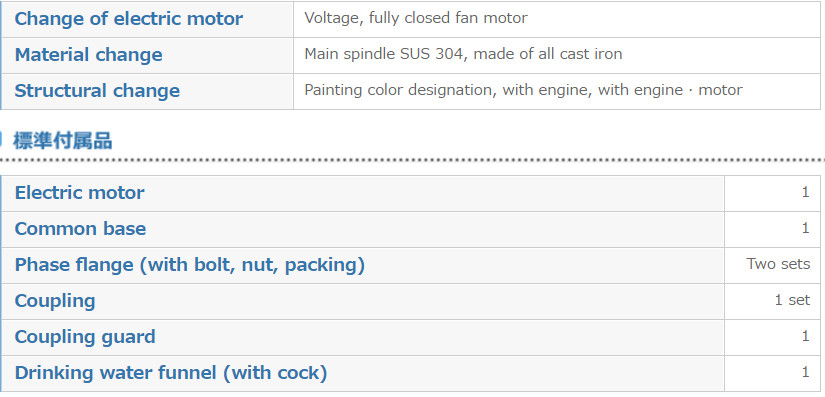Viewport: 825px width, 397px height.
Task: Click the 'Two sets' quantity cell
Action: coord(772,265)
